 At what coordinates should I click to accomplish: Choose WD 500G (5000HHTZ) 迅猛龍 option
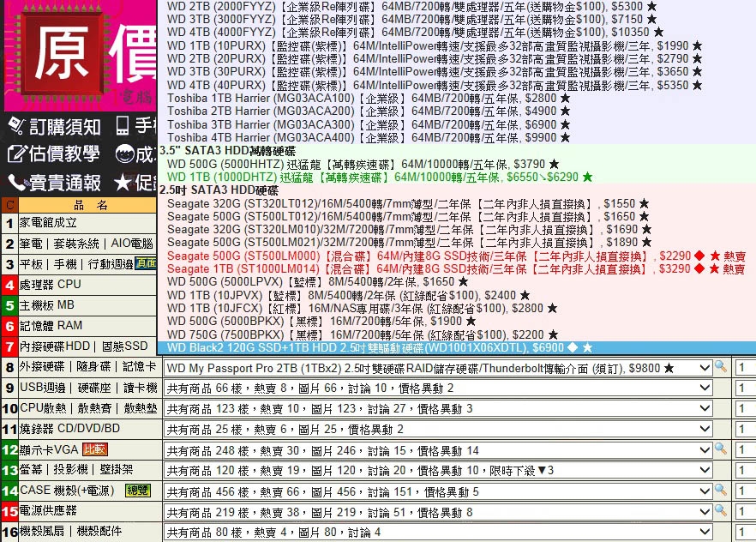457,165
